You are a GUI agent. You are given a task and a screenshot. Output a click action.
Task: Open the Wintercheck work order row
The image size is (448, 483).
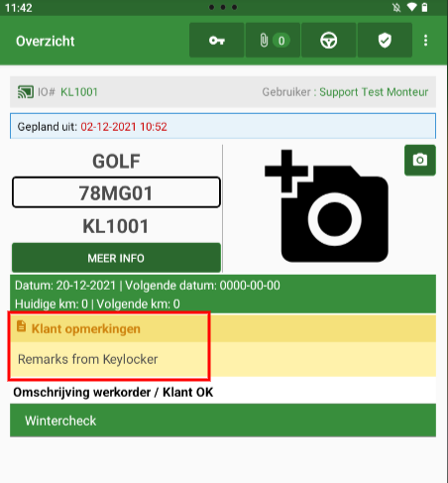[223, 421]
